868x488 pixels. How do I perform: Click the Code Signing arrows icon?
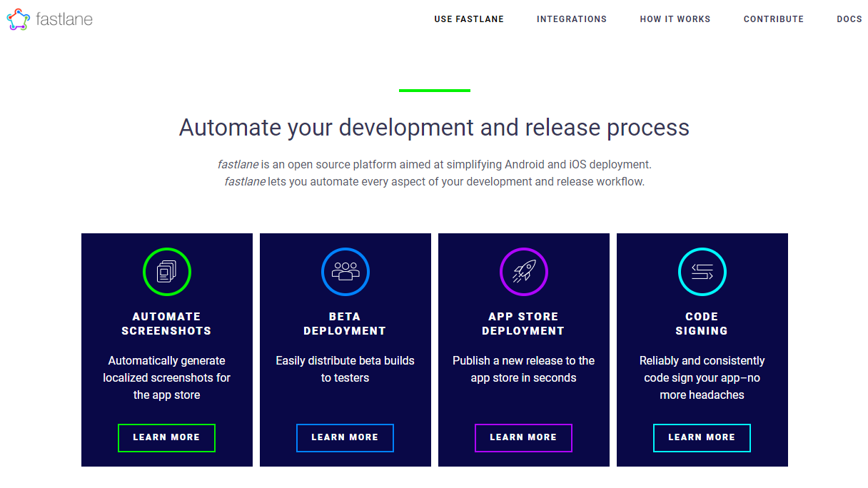point(702,272)
